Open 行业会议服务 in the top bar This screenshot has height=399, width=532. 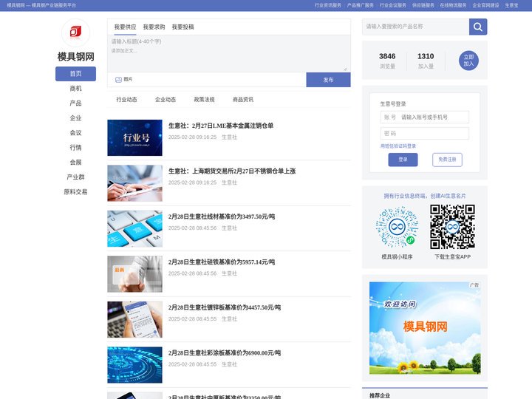[x=393, y=5]
